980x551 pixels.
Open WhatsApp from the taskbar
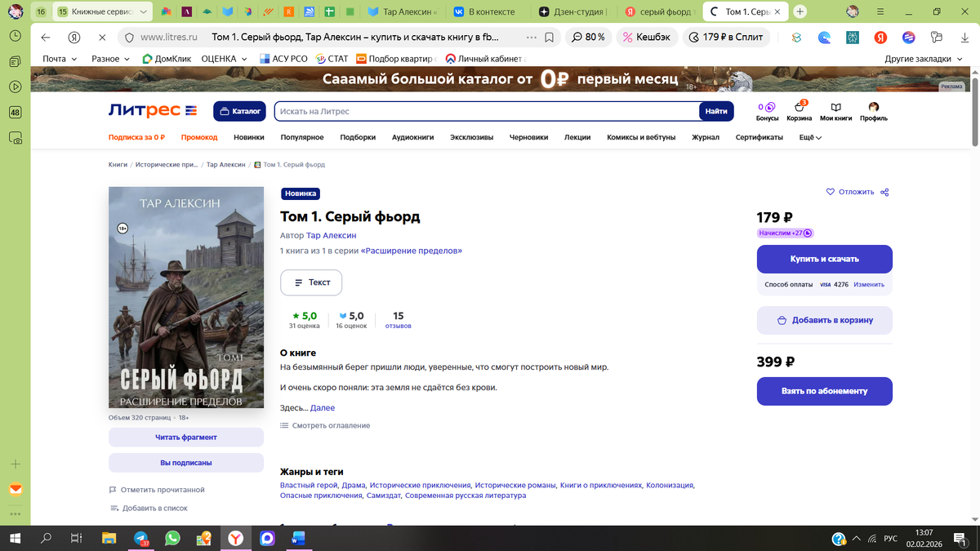click(x=171, y=538)
